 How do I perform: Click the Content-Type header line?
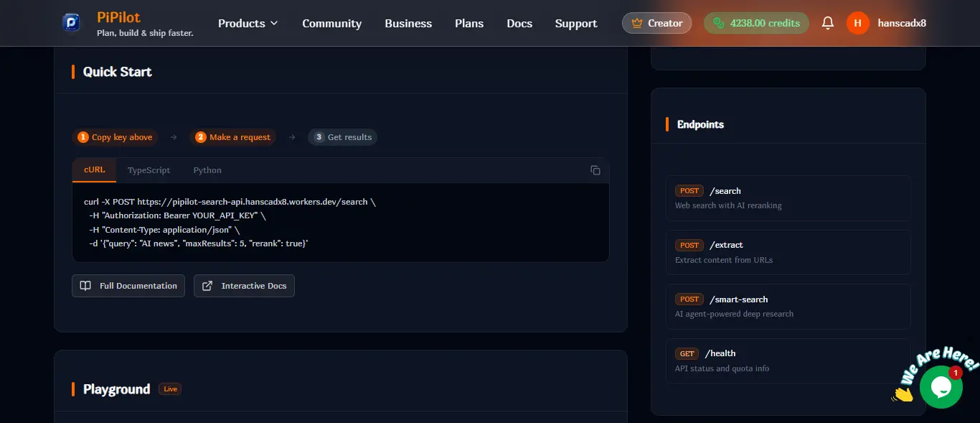coord(164,230)
